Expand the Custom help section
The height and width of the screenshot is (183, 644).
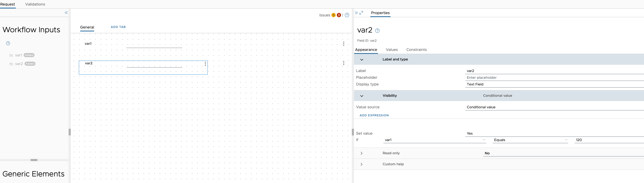coord(362,164)
